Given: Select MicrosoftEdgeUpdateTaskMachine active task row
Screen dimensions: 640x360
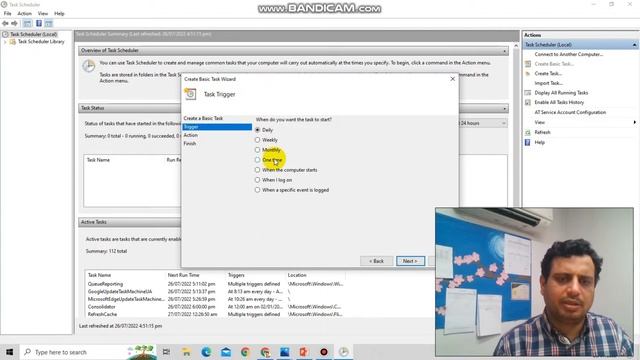Looking at the screenshot, I should [x=216, y=299].
